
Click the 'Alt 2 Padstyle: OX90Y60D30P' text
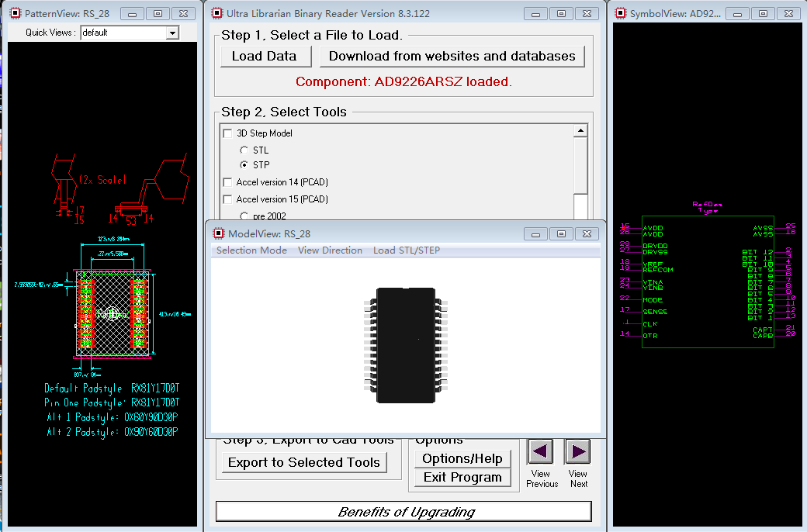click(x=113, y=432)
